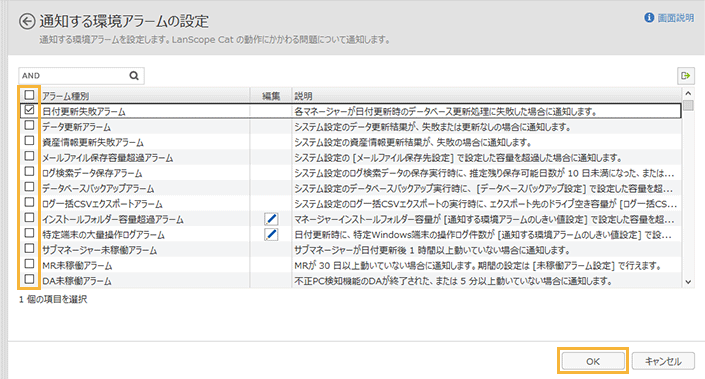Click the scrollbar up arrow

[688, 94]
